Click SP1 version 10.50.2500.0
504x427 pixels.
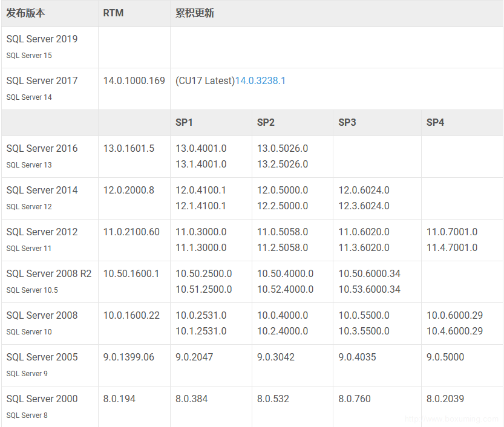point(204,274)
